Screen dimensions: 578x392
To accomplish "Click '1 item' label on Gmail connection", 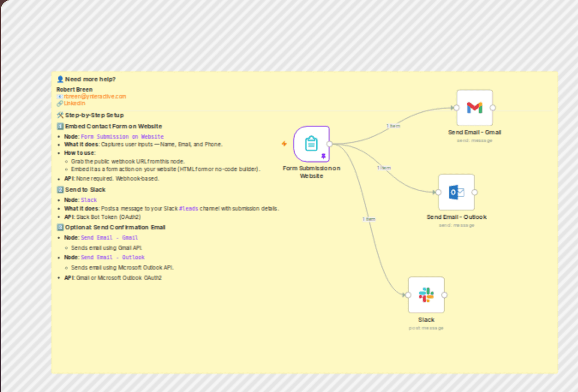I will pos(393,126).
